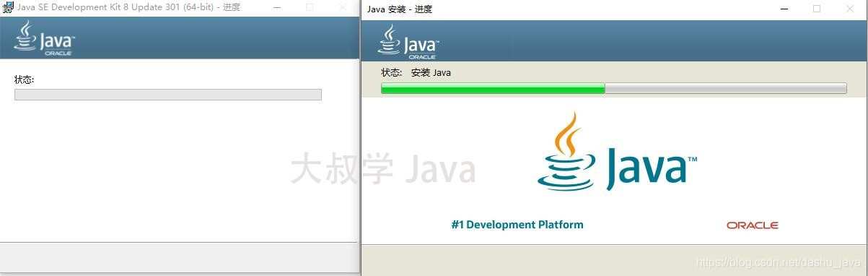Minimize the Java 安装 window
The height and width of the screenshot is (276, 868).
click(784, 9)
